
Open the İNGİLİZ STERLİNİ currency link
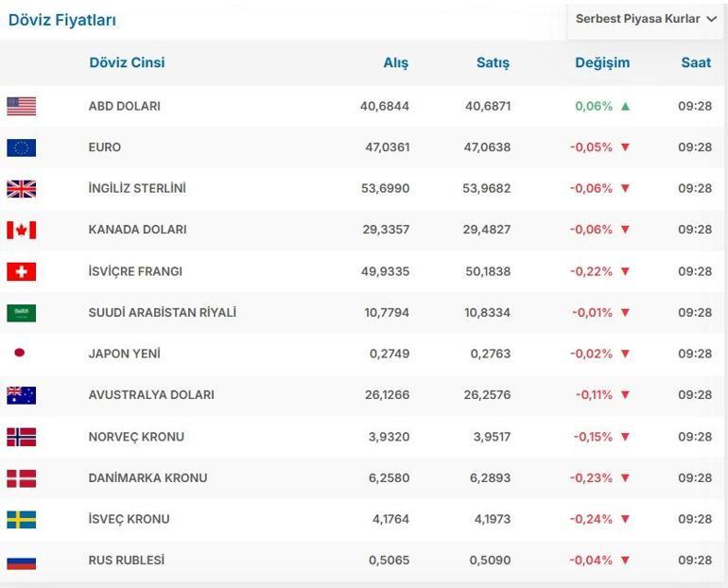pyautogui.click(x=137, y=188)
